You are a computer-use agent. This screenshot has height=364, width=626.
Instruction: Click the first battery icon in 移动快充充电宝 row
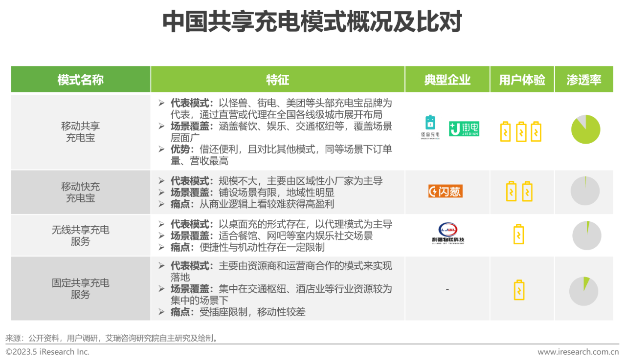(x=511, y=191)
